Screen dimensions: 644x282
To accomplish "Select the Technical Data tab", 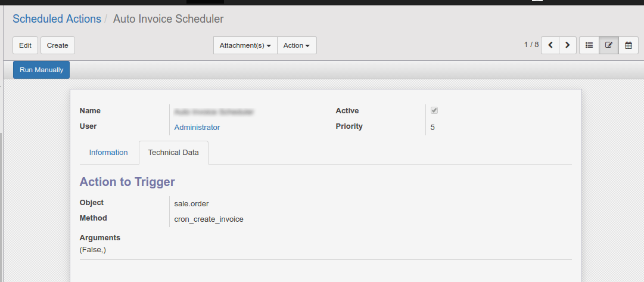I will tap(173, 153).
